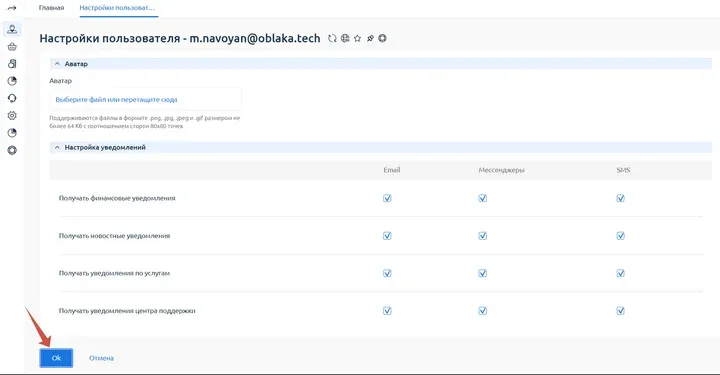This screenshot has height=375, width=720.
Task: Click Получать уведомления центра поддержки label
Action: tap(127, 311)
